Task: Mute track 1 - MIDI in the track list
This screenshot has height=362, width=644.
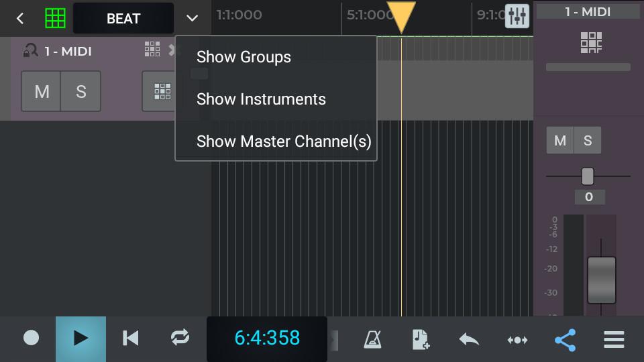Action: pos(42,91)
